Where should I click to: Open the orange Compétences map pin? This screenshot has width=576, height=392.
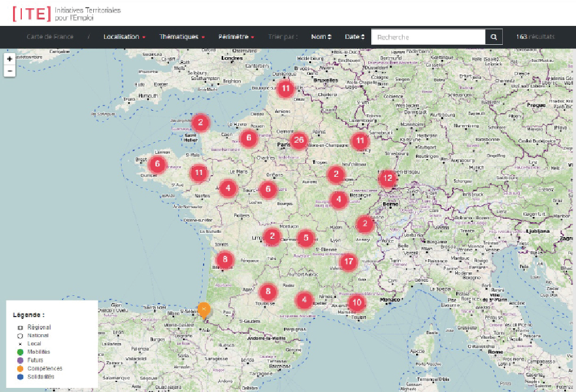coord(204,311)
